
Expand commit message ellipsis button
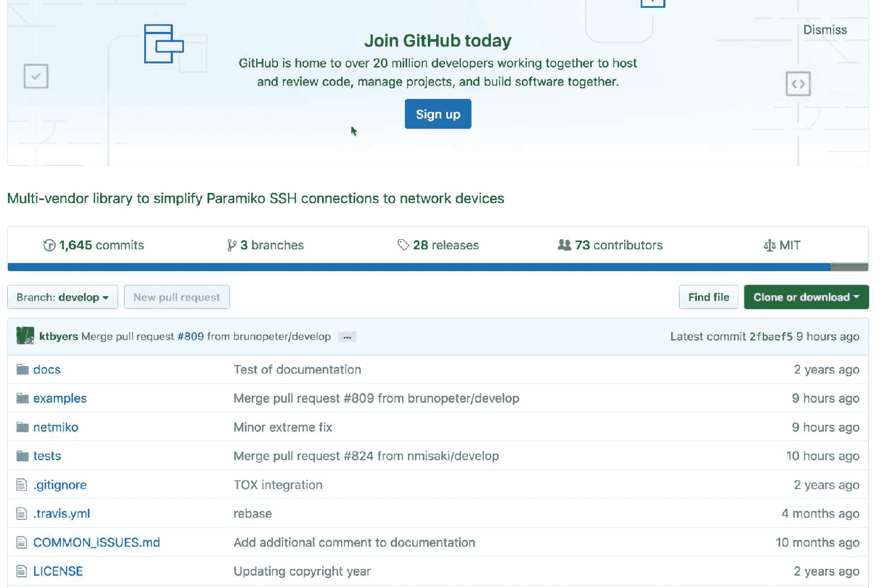(347, 337)
